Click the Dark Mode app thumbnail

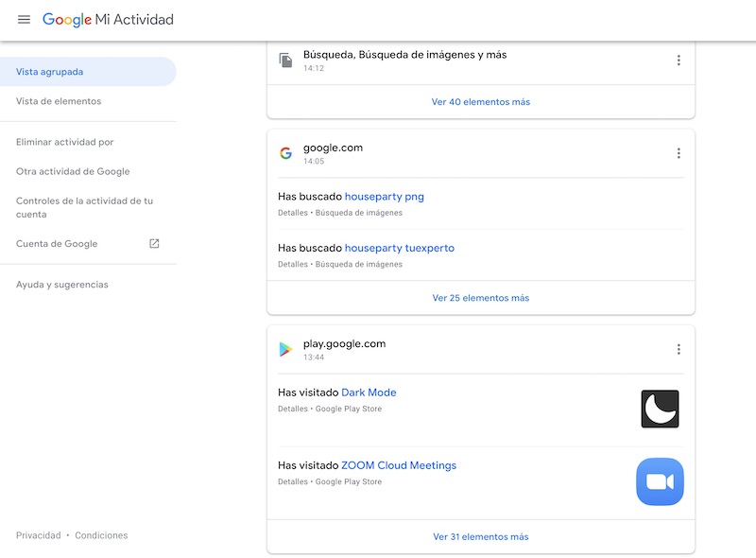[660, 409]
